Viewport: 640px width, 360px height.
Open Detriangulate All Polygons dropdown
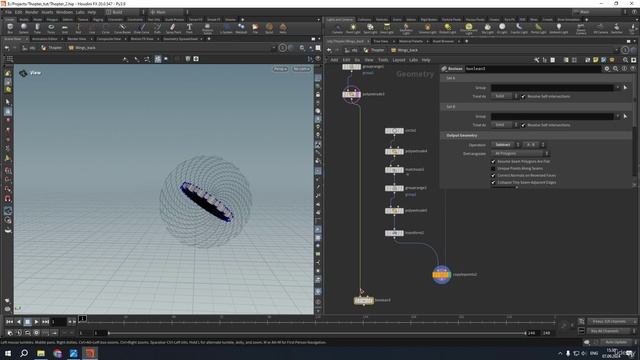point(520,153)
